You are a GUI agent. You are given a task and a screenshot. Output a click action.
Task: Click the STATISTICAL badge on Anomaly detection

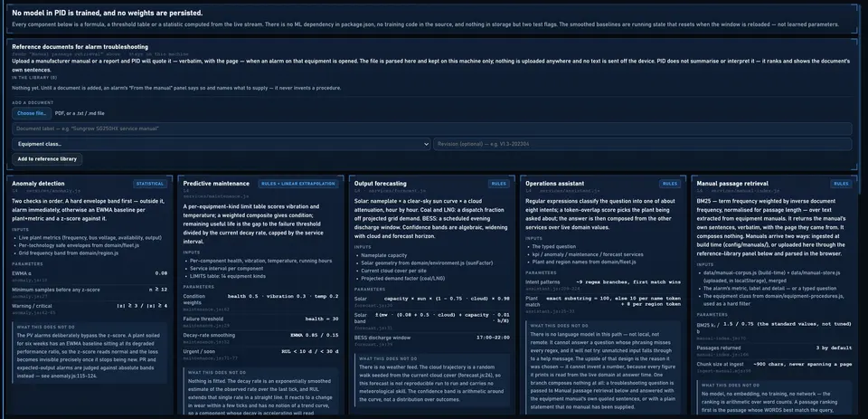150,184
